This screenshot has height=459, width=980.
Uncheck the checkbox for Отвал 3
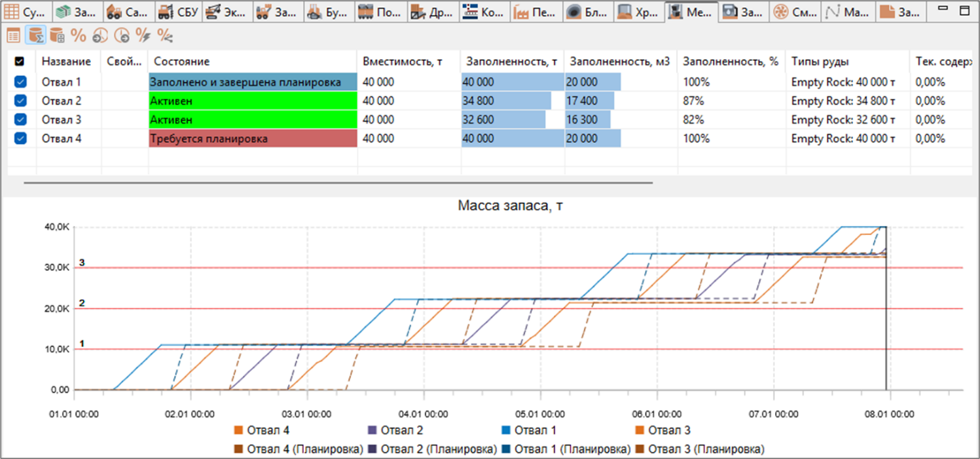coord(20,120)
